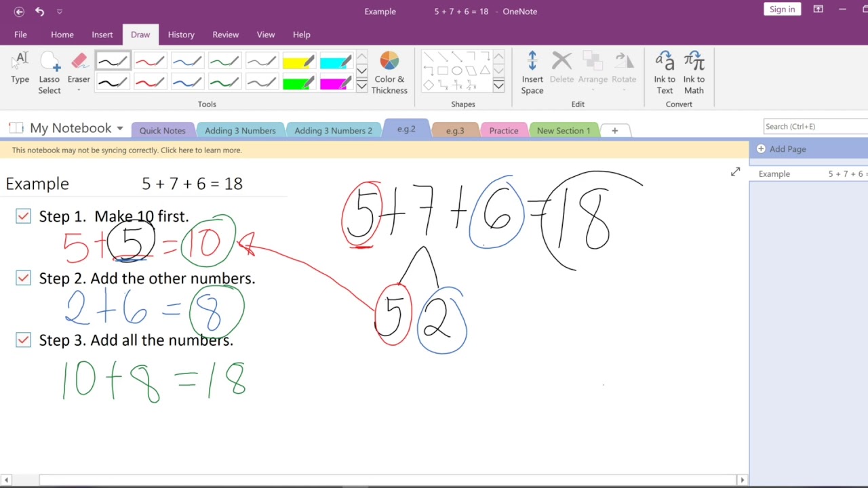The image size is (868, 488).
Task: Select the dark green pen in the bottom row
Action: coord(224,83)
